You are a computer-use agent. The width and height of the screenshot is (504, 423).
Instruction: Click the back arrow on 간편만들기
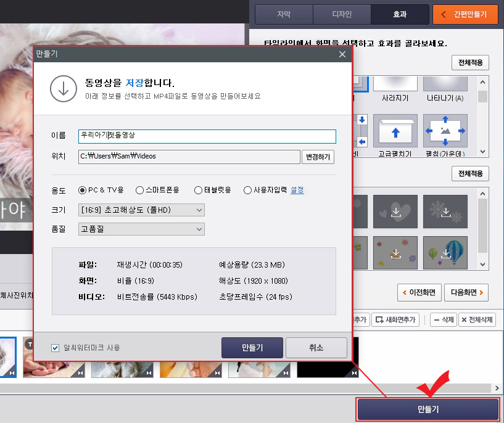[444, 14]
